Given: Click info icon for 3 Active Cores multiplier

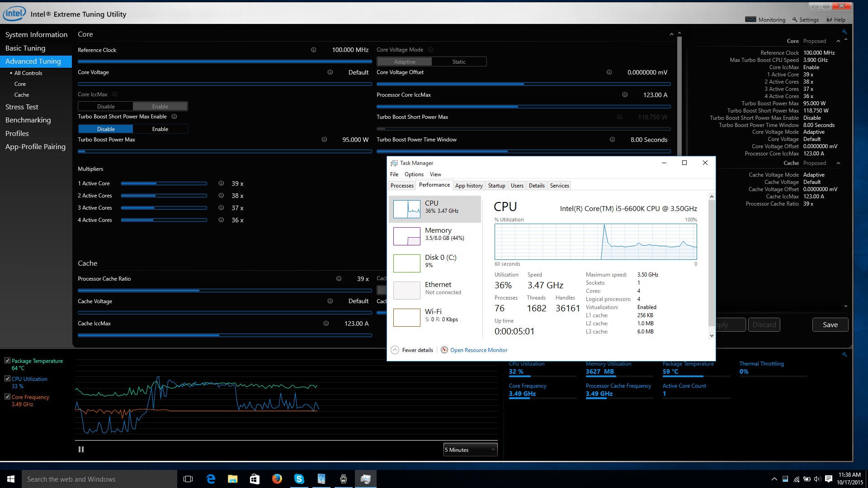Looking at the screenshot, I should click(221, 208).
